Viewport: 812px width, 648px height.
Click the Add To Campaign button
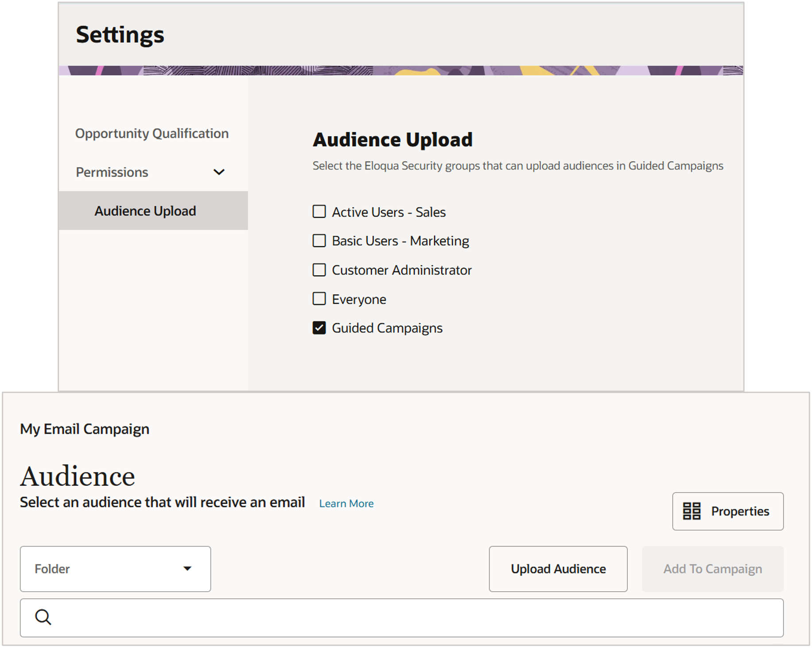[x=713, y=569]
